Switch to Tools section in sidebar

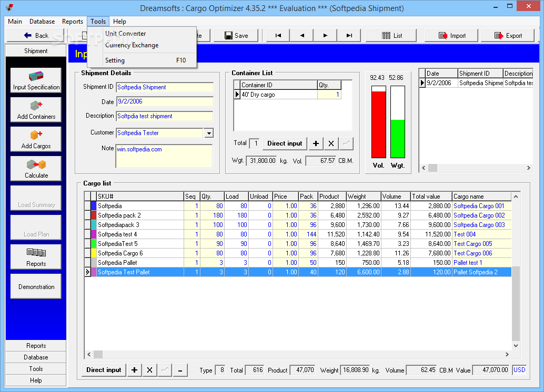[36, 369]
